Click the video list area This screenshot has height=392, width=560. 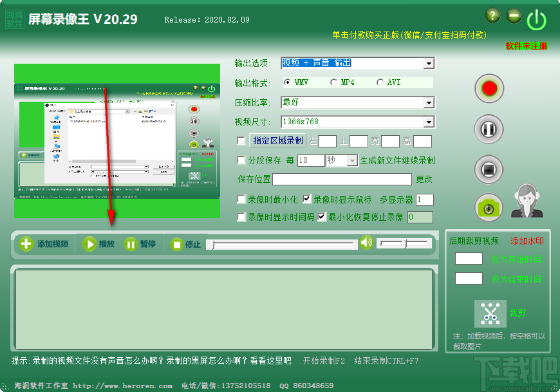pyautogui.click(x=224, y=309)
